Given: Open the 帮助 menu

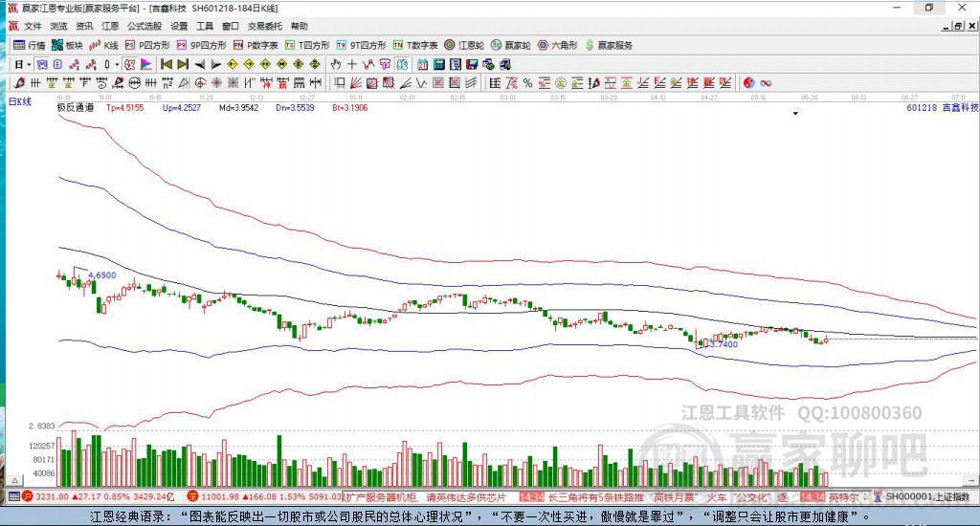Looking at the screenshot, I should tap(300, 26).
